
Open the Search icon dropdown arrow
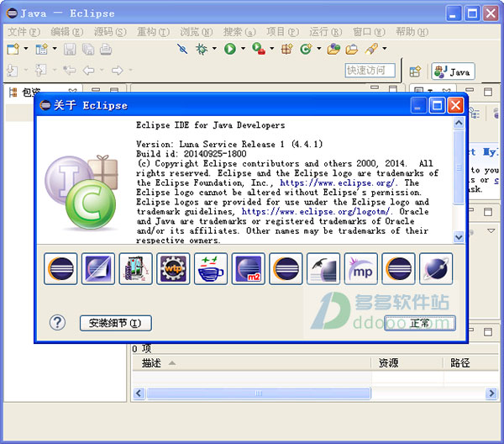click(x=385, y=49)
